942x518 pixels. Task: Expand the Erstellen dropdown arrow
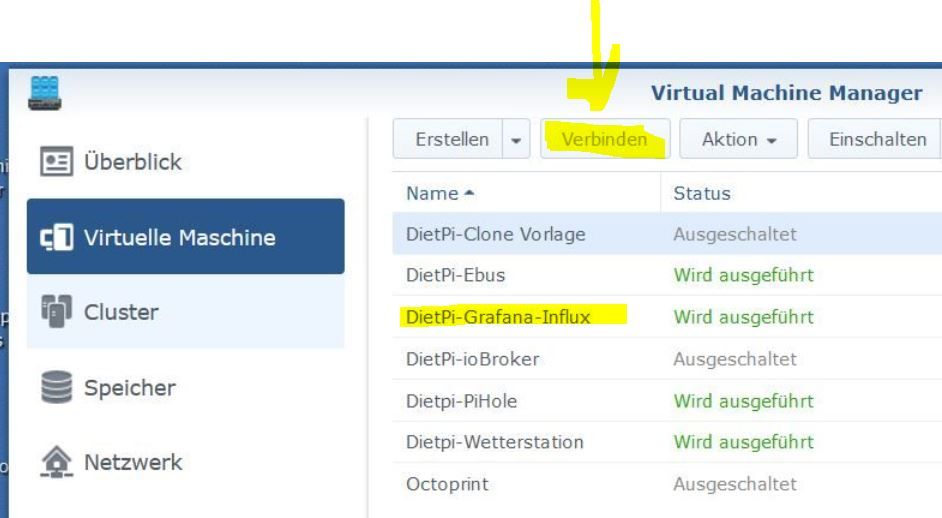(516, 139)
